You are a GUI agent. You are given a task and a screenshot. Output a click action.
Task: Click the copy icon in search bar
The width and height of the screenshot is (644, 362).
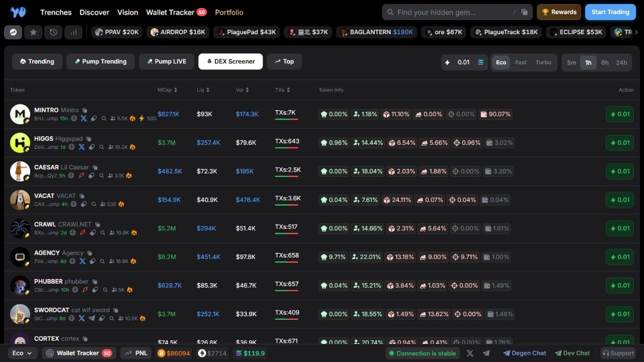524,12
